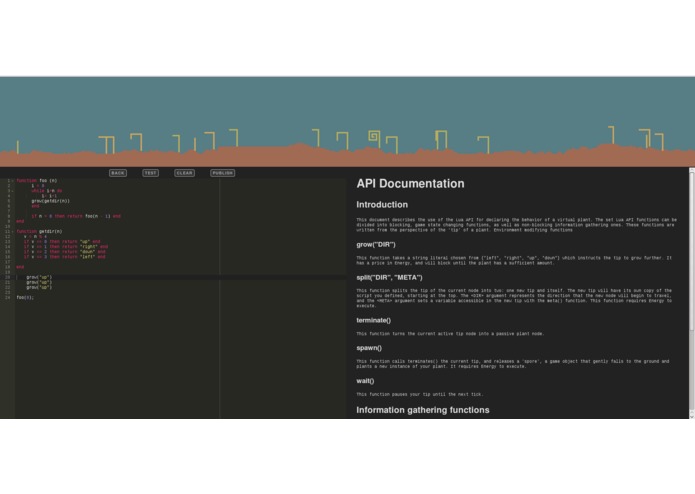
Task: Run the script with the TEST button
Action: tap(151, 173)
